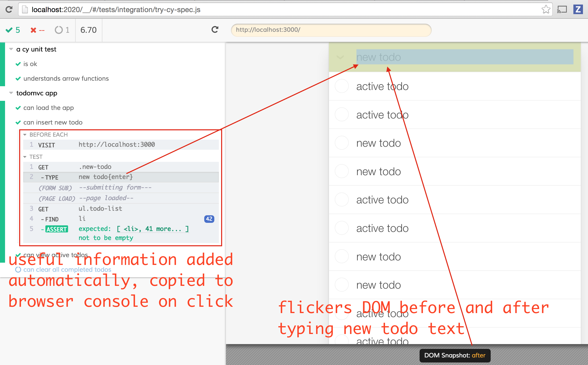Viewport: 588px width, 365px height.
Task: Open the 'can insert new todo' test
Action: [x=53, y=122]
